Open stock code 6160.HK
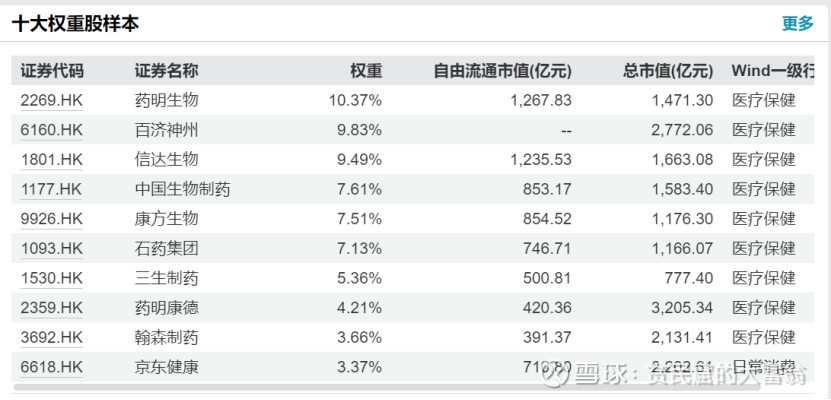The image size is (831, 400). (51, 130)
